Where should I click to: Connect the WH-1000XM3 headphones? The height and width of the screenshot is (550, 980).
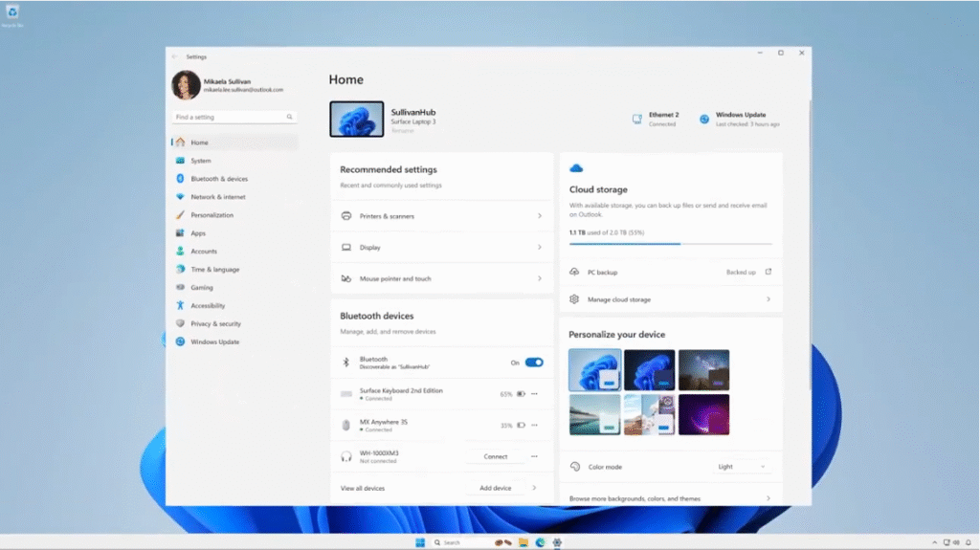[x=496, y=457]
